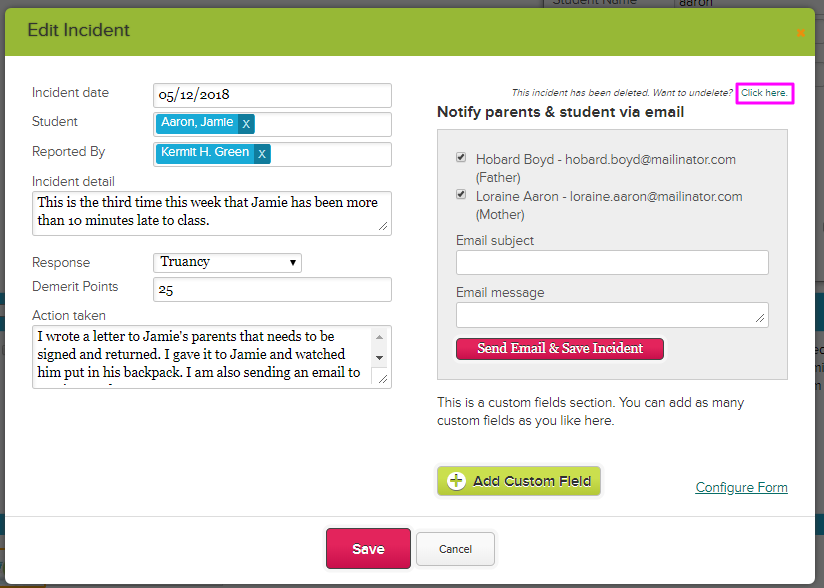Send Email & Save Incident
Viewport: 824px width, 588px height.
pos(560,348)
